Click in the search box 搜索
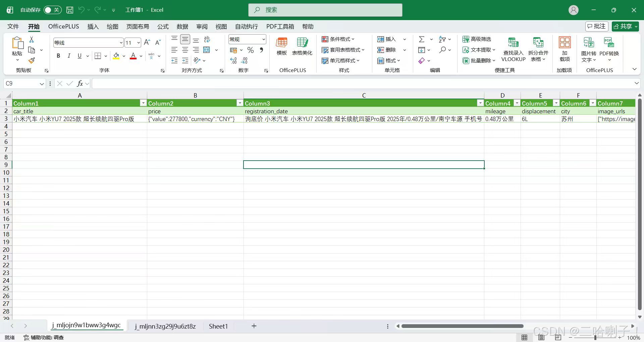This screenshot has width=644, height=342. click(x=325, y=10)
